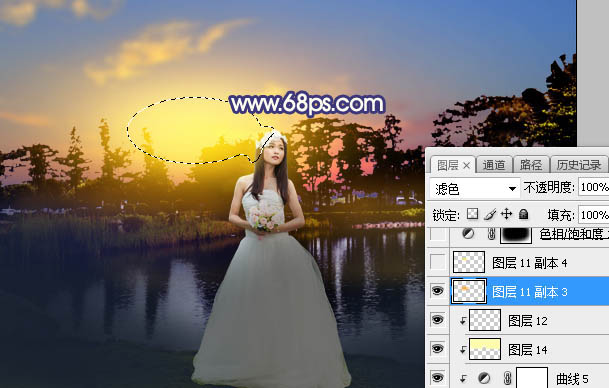The width and height of the screenshot is (609, 388).
Task: Select layer name 图层 11 副本 3
Action: 530,292
